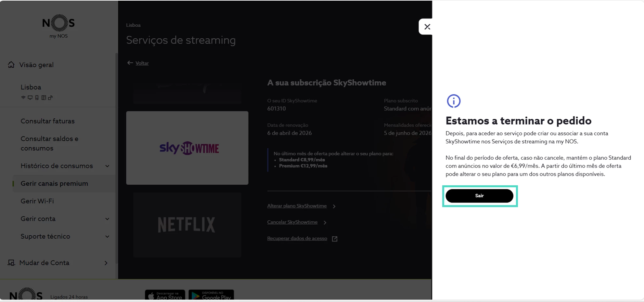Open Consultar saldos e consumos
Image resolution: width=644 pixels, height=302 pixels.
tap(49, 143)
